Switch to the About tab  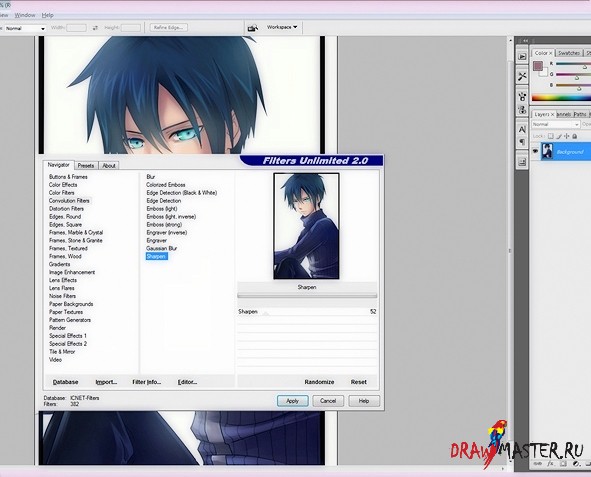[109, 165]
